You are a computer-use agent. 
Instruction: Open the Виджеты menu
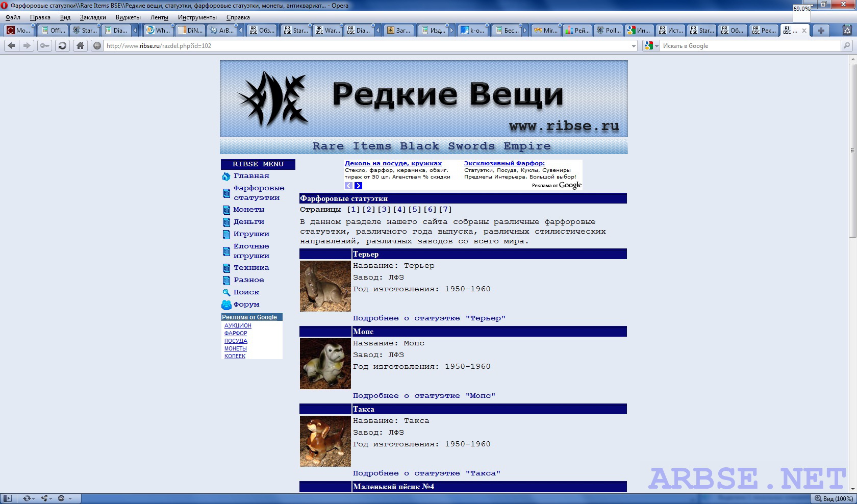coord(128,17)
